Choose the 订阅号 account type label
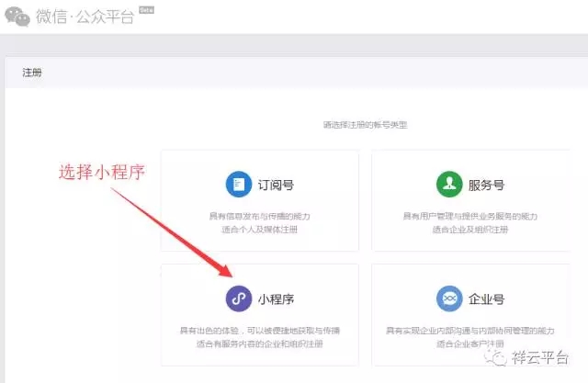Screen dimensions: 588x383 [x=276, y=185]
